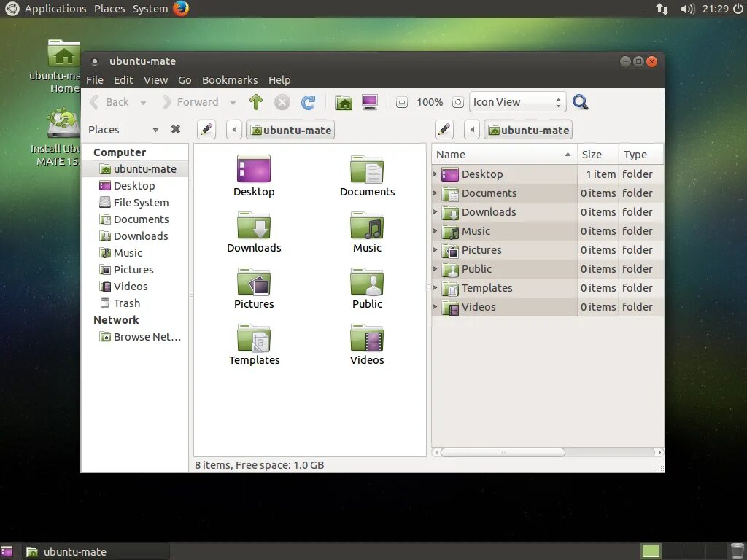Image resolution: width=747 pixels, height=560 pixels.
Task: Select File System in Places sidebar
Action: pyautogui.click(x=135, y=203)
